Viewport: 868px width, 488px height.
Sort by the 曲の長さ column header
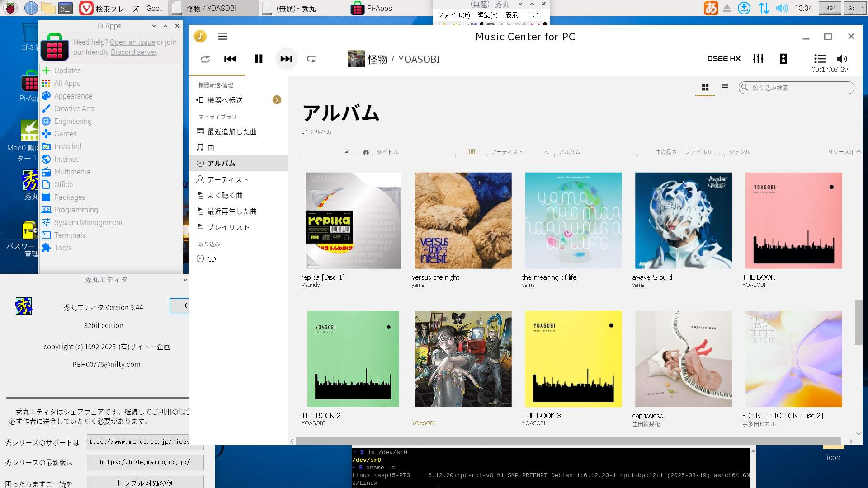tap(666, 152)
